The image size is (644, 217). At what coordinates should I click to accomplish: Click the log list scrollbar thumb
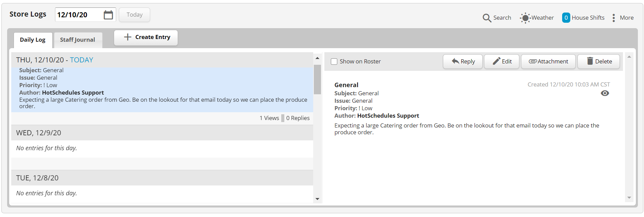[x=318, y=79]
